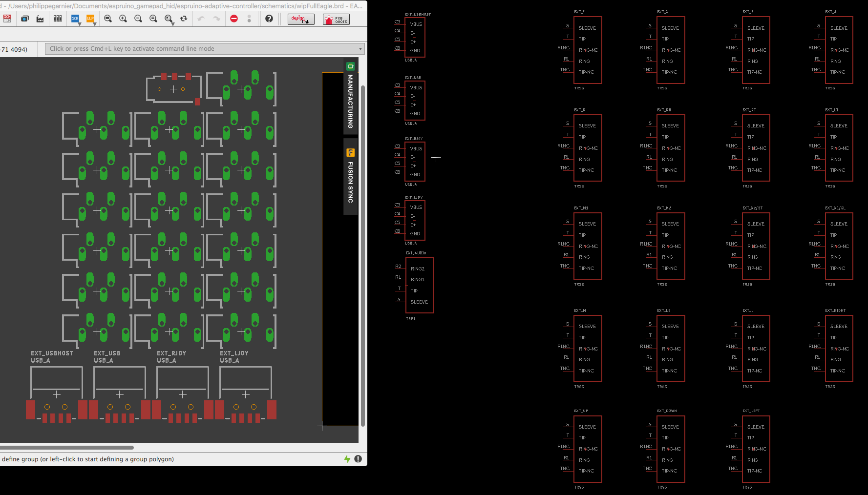The image size is (868, 495).
Task: Activate the zoom selection tool
Action: (x=169, y=19)
